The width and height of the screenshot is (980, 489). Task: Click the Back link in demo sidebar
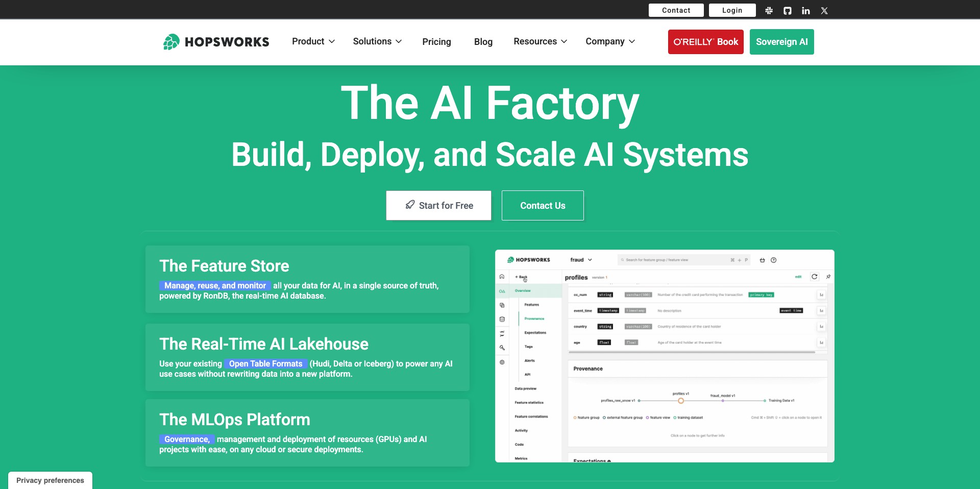(521, 277)
